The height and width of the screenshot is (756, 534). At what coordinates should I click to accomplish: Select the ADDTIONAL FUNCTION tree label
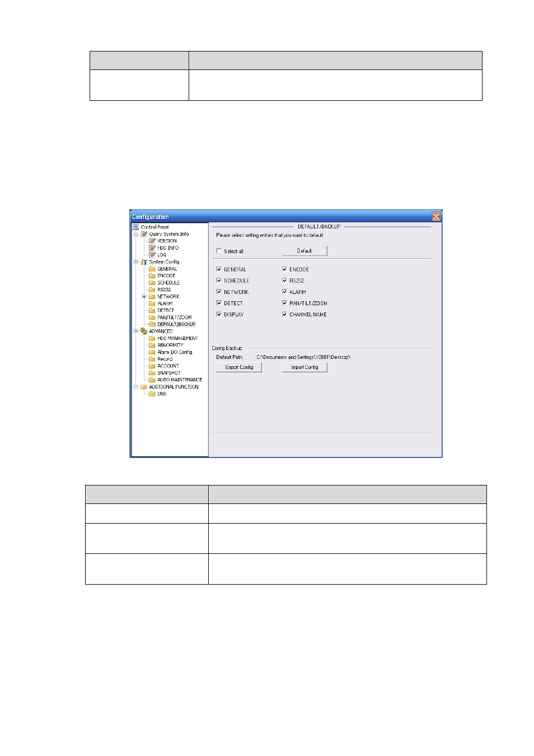pyautogui.click(x=174, y=387)
